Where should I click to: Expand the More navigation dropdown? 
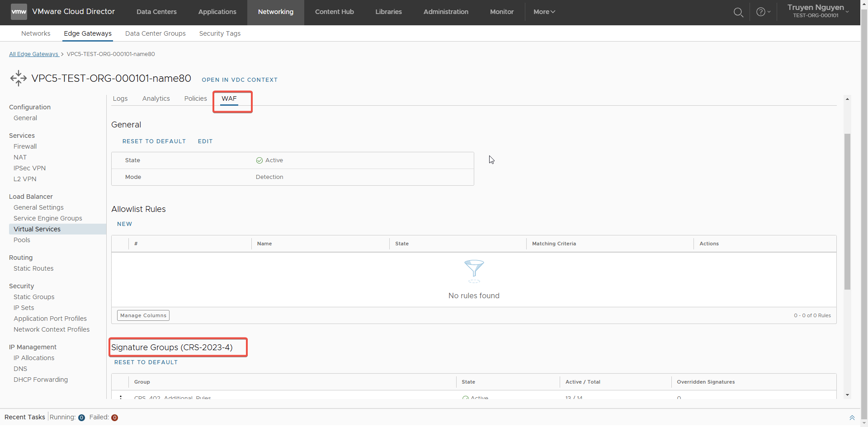[544, 12]
